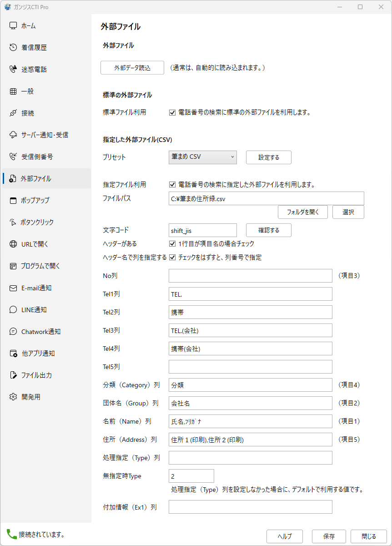Image resolution: width=392 pixels, height=546 pixels.
Task: Click the プログラムで開く app window icon
Action: 13,266
